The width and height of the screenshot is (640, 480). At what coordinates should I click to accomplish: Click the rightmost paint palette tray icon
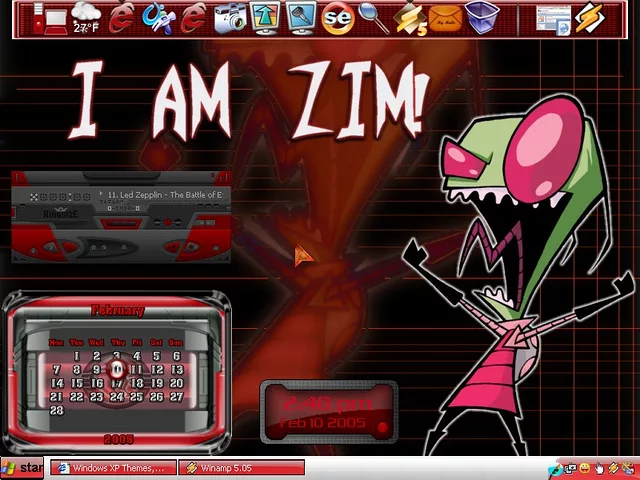(628, 468)
